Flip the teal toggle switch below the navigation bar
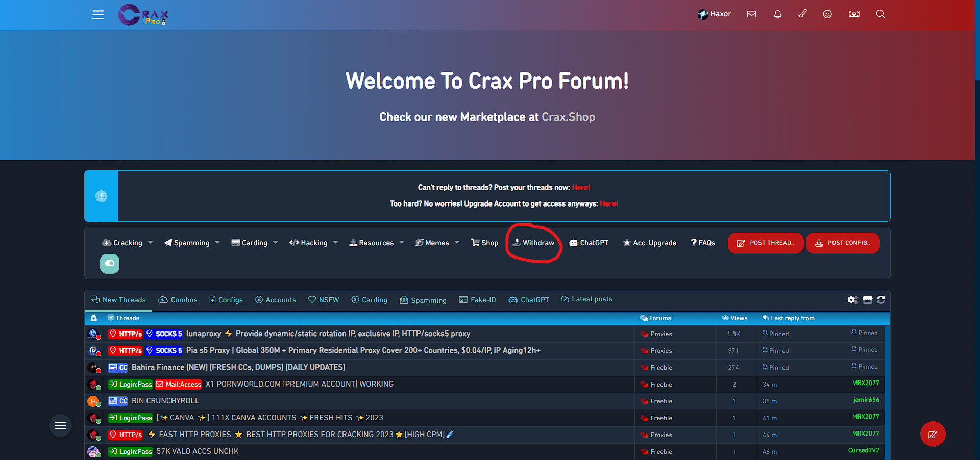 pos(110,264)
